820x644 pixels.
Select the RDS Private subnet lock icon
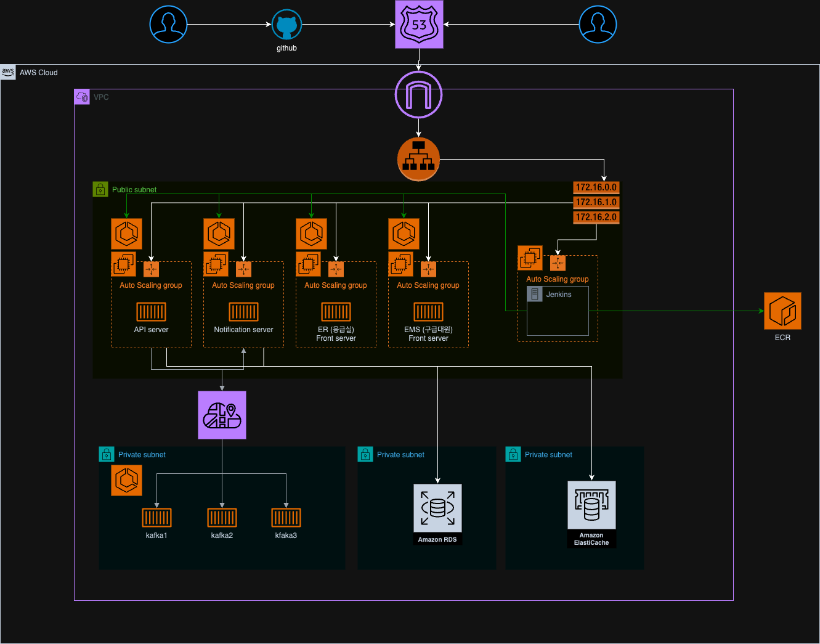(365, 454)
